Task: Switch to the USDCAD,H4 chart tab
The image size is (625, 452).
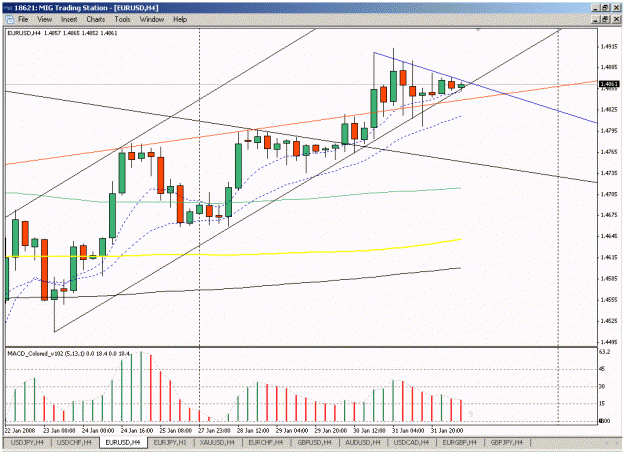Action: tap(411, 442)
